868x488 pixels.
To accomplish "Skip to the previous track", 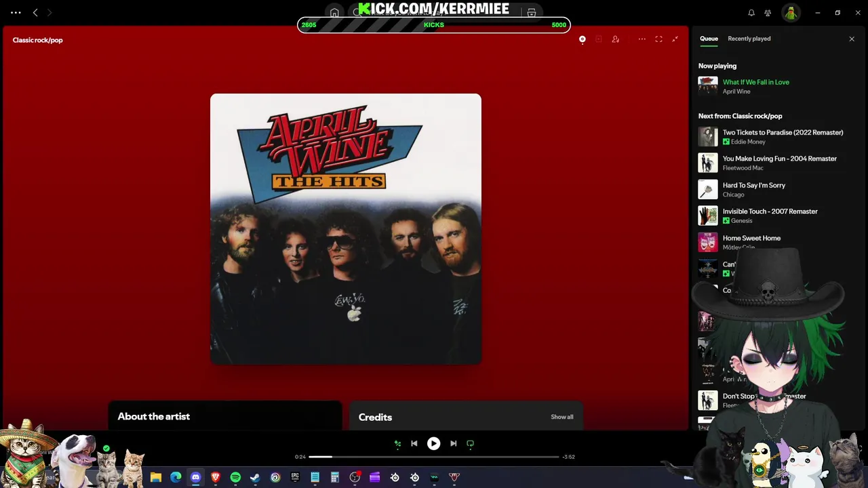I will click(x=414, y=444).
